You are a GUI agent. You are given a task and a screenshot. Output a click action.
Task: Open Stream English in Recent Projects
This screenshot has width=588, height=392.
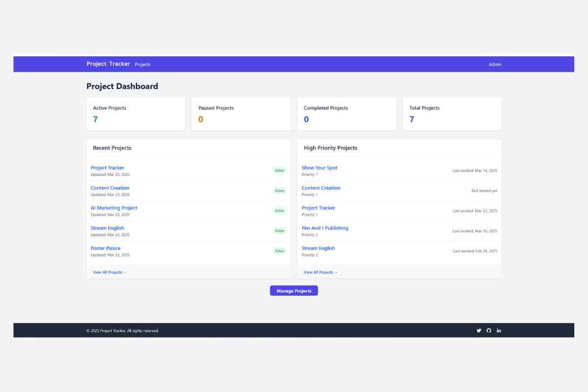[107, 228]
